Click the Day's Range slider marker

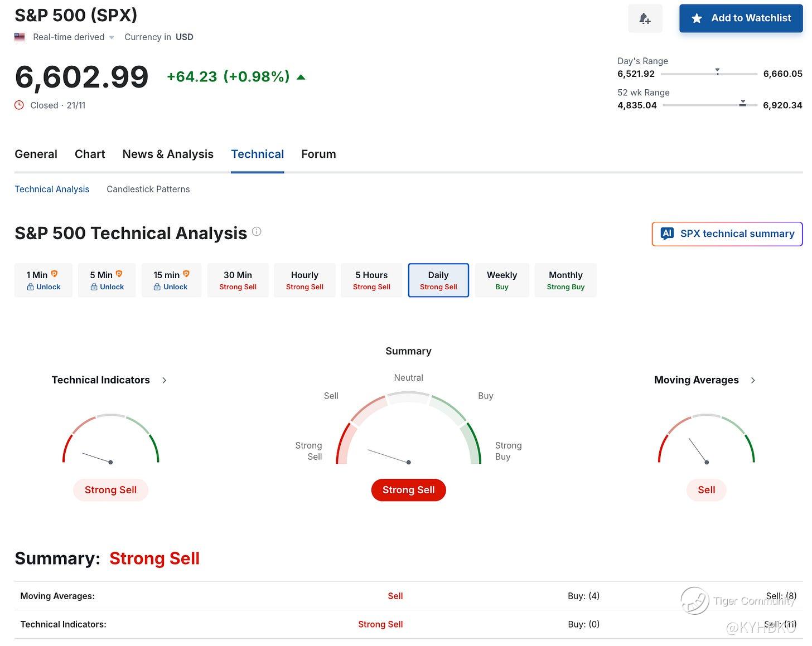click(717, 72)
